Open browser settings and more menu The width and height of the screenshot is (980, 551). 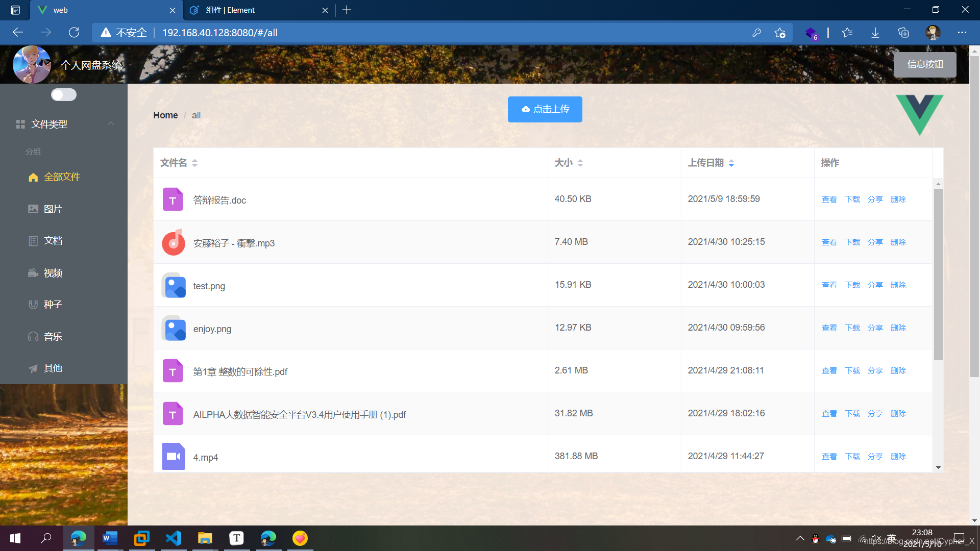click(x=962, y=33)
